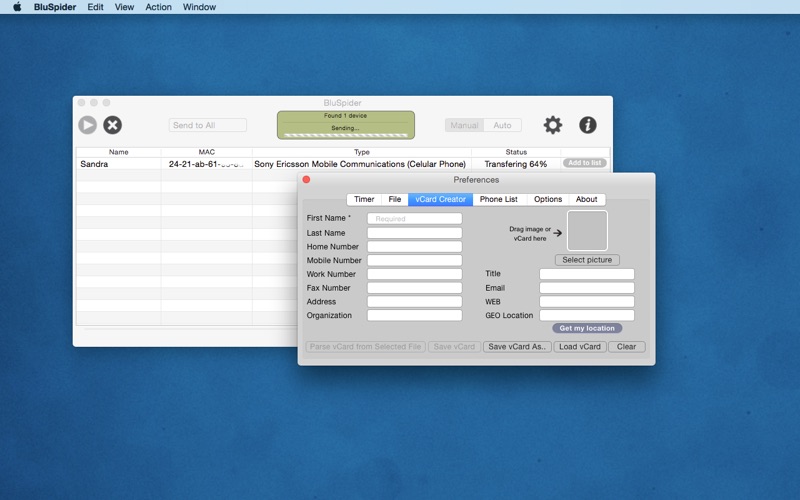Open preferences with the gear icon
The height and width of the screenshot is (500, 800).
(x=553, y=125)
